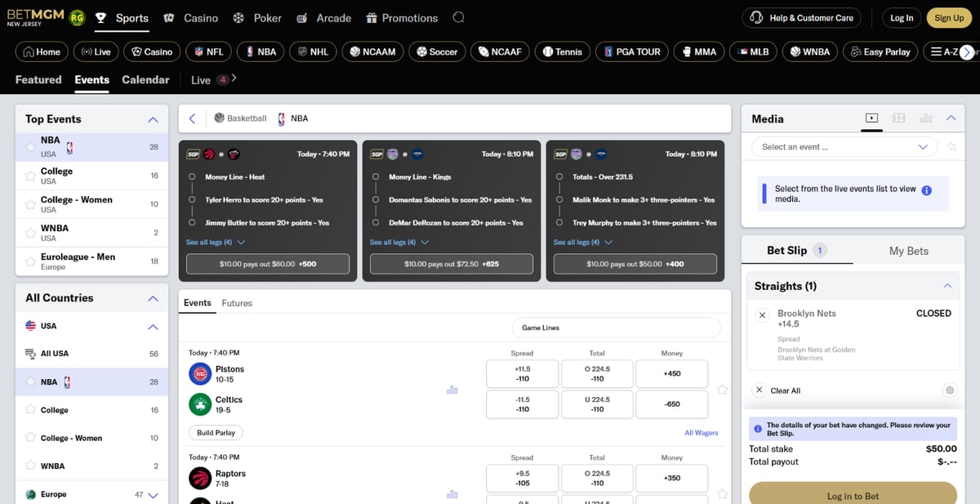Open bet slip settings gear
The image size is (980, 504).
click(x=950, y=390)
